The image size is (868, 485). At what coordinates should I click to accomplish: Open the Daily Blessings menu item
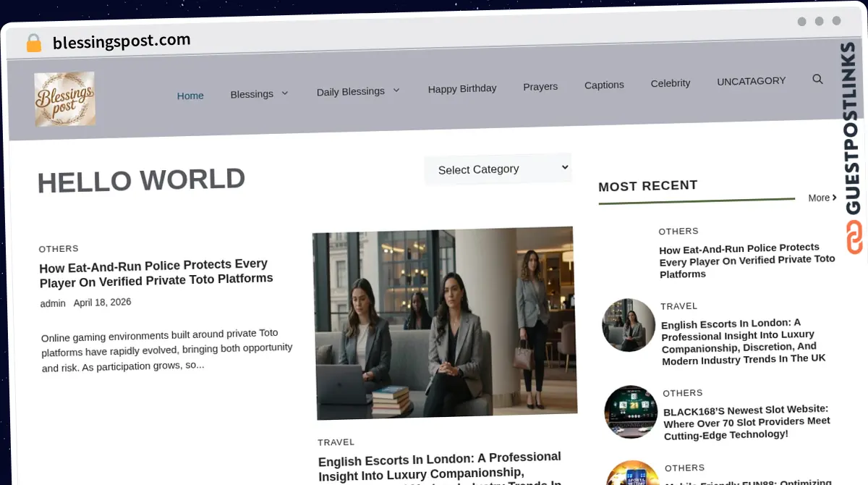coord(351,91)
